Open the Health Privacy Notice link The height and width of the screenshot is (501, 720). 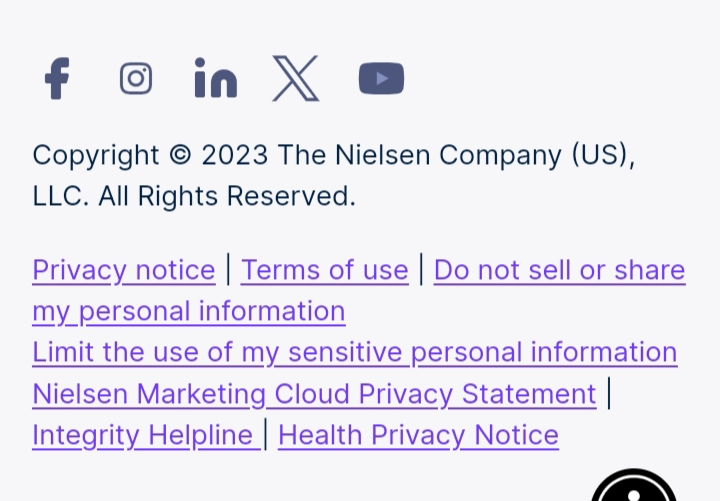[418, 435]
